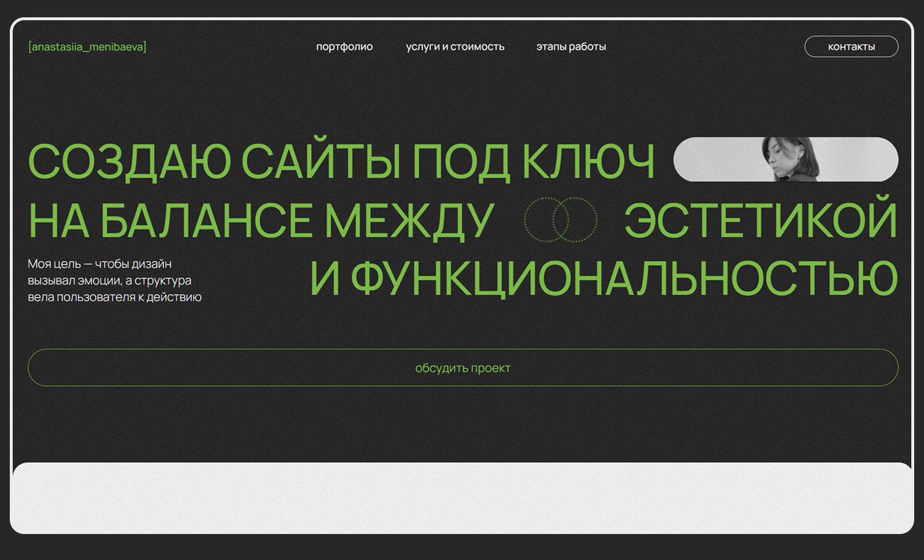Click the word КЛЮЧ in headline
Image resolution: width=924 pixels, height=560 pixels.
[588, 162]
